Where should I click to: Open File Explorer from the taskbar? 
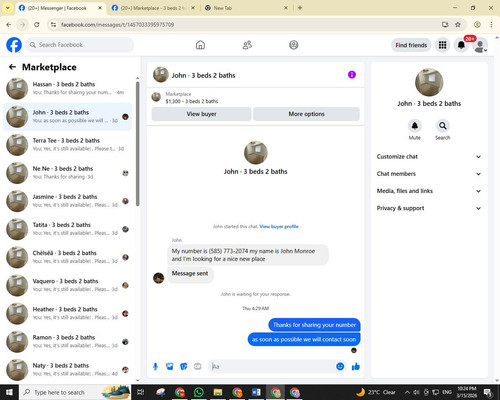218,392
